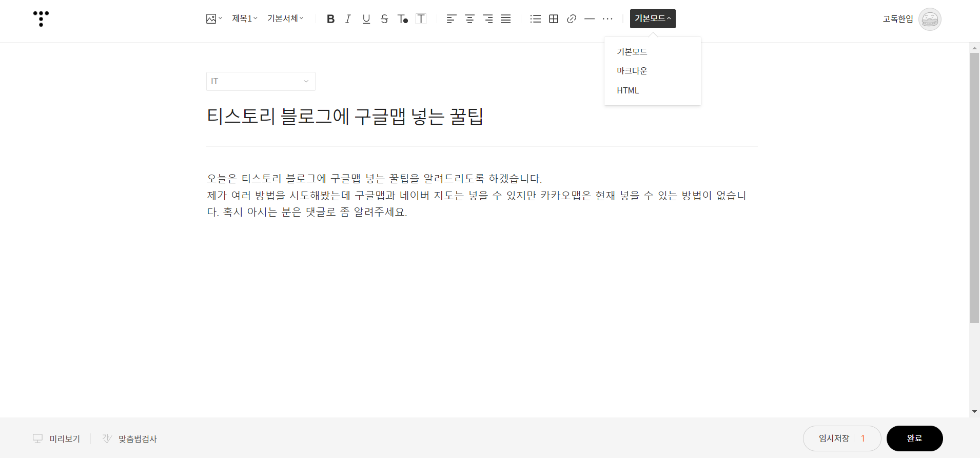Image resolution: width=980 pixels, height=458 pixels.
Task: Collapse the 기본모드 editor mode dropdown
Action: [653, 18]
